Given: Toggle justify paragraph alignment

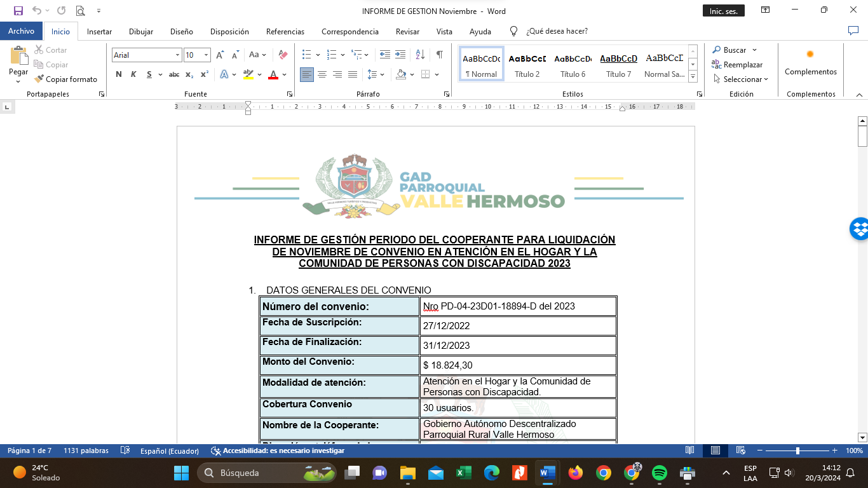Looking at the screenshot, I should coord(353,75).
